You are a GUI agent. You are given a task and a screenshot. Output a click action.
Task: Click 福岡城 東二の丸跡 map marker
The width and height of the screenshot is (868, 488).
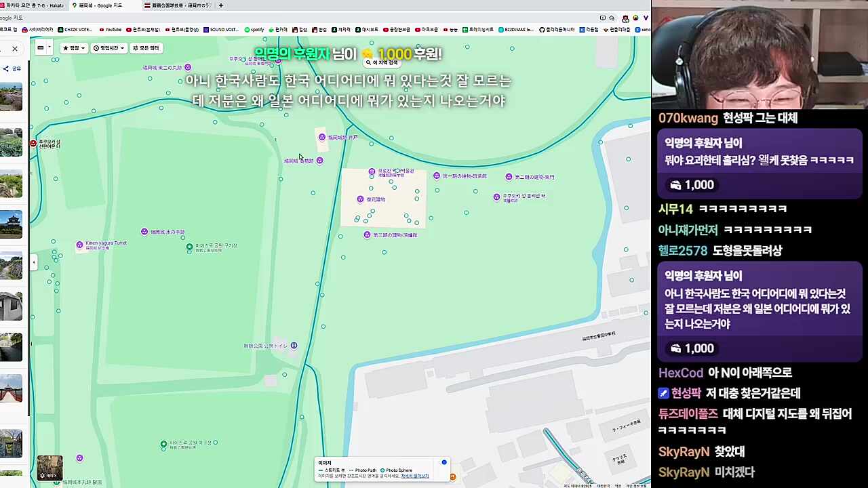(x=188, y=67)
